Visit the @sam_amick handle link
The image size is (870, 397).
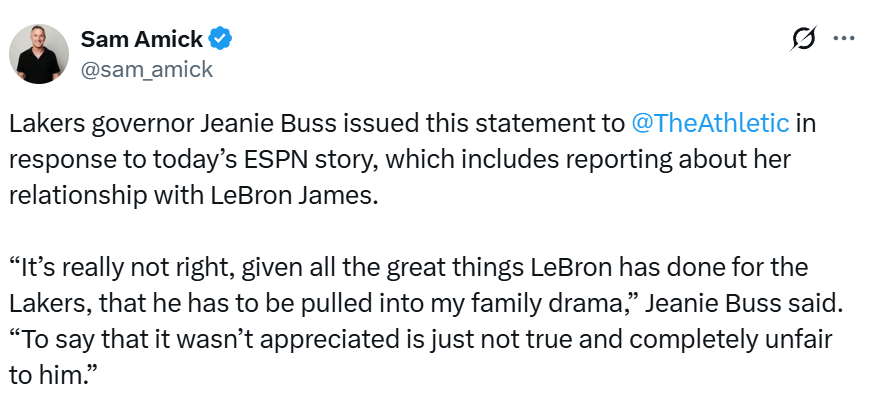[146, 69]
